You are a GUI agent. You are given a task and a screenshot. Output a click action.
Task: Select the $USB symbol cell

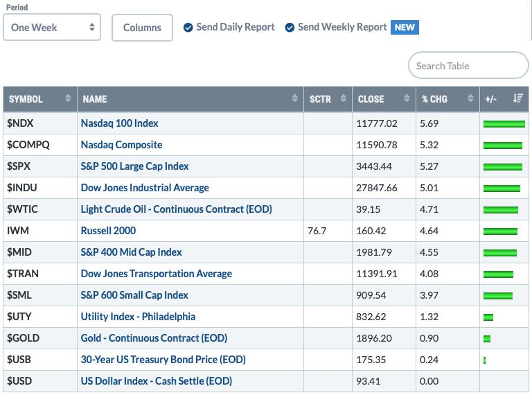40,360
